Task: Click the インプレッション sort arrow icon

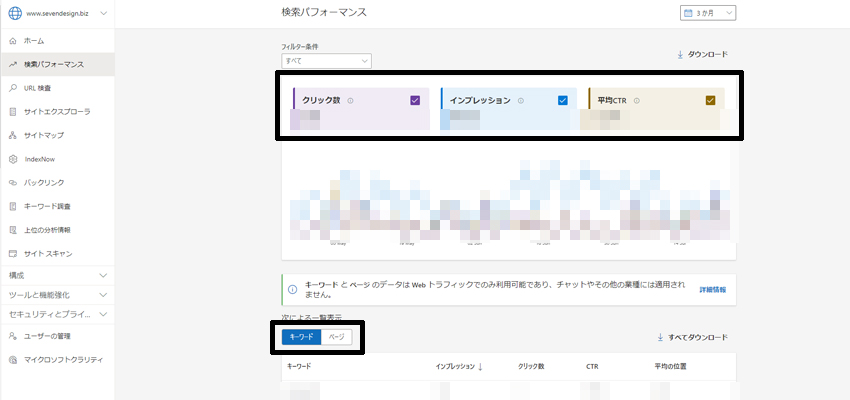Action: (x=480, y=367)
